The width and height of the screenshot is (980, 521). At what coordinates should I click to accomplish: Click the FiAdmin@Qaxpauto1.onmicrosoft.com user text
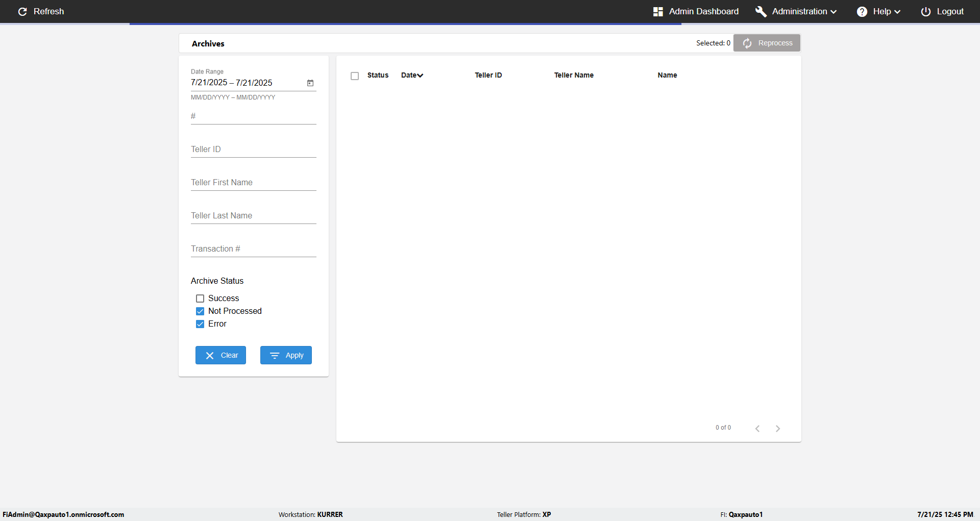pyautogui.click(x=63, y=514)
